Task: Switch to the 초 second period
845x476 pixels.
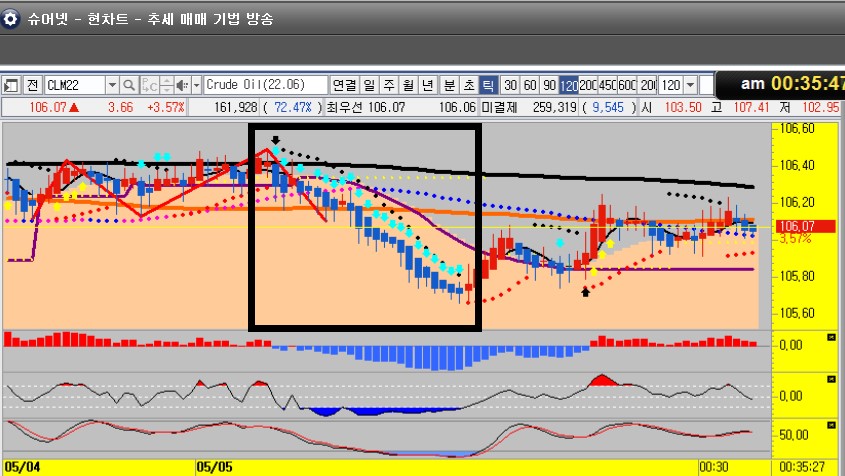Action: [x=469, y=85]
